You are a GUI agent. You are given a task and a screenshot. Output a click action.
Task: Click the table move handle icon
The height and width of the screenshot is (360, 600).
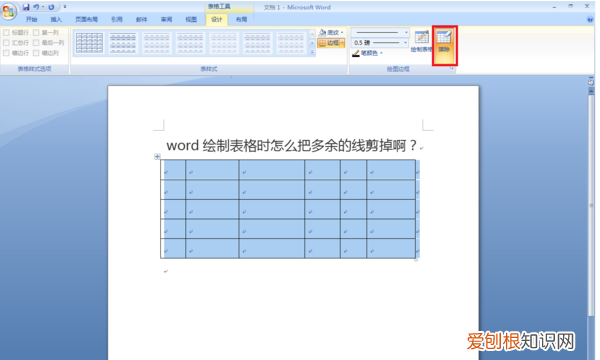[x=157, y=156]
